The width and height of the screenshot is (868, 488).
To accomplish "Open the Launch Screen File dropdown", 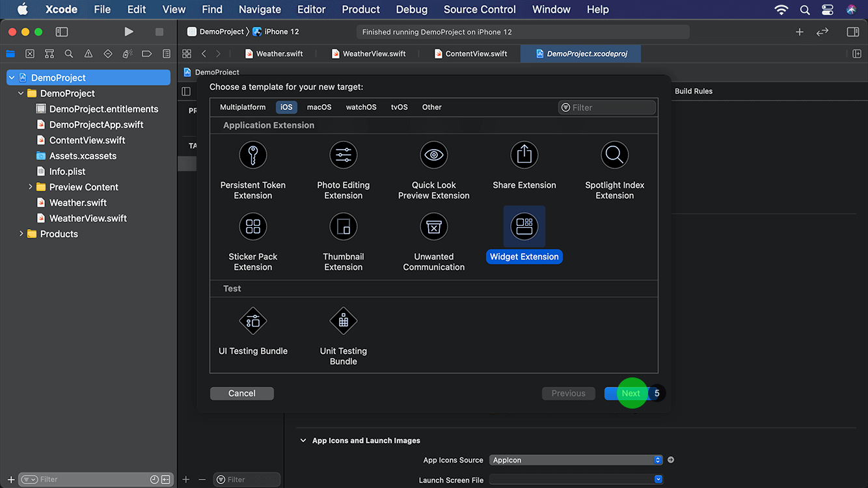I will (x=576, y=480).
